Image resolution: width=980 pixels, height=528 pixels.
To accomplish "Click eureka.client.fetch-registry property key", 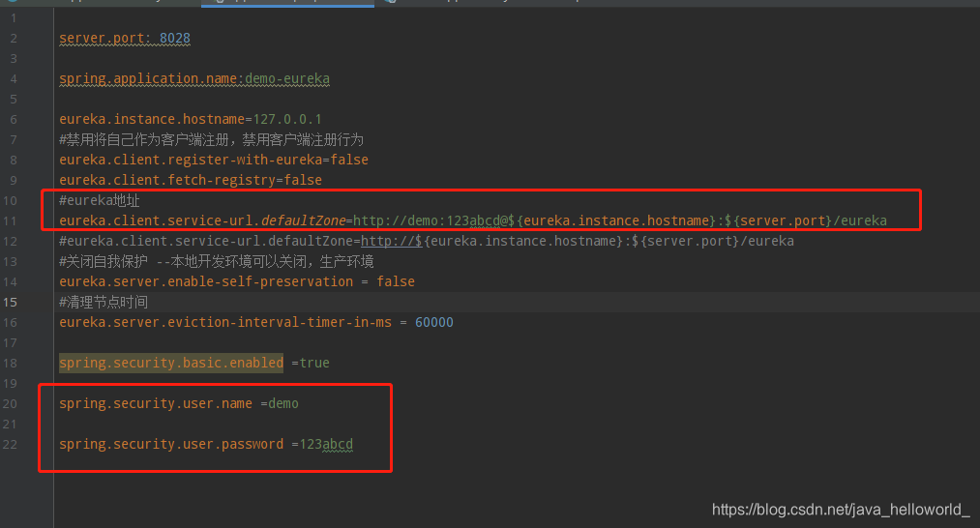I will coord(167,180).
